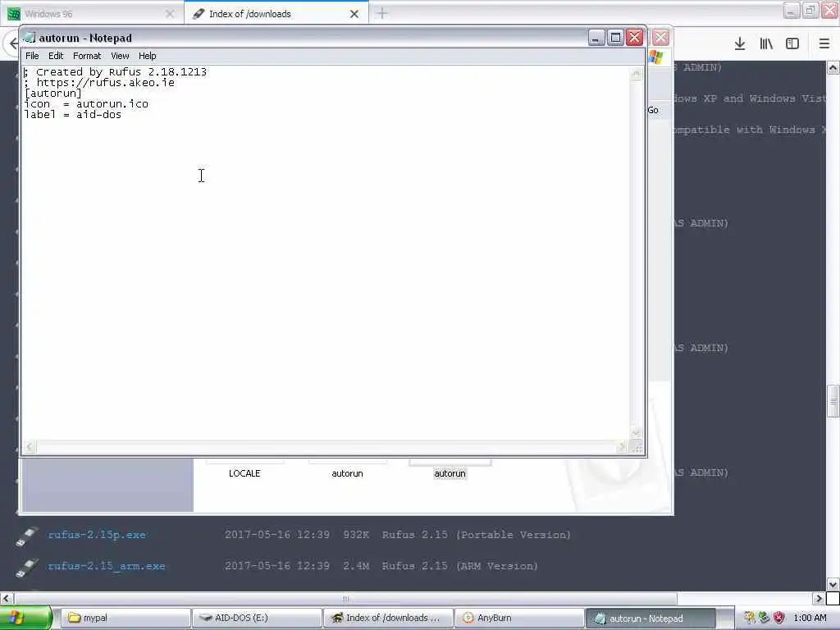Switch to the Windows 96 browser tab
The height and width of the screenshot is (630, 840).
[x=91, y=13]
